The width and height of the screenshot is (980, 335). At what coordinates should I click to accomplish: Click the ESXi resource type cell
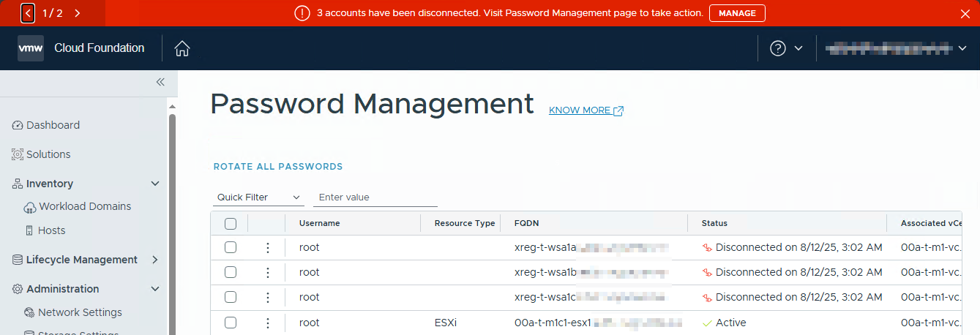pyautogui.click(x=446, y=323)
